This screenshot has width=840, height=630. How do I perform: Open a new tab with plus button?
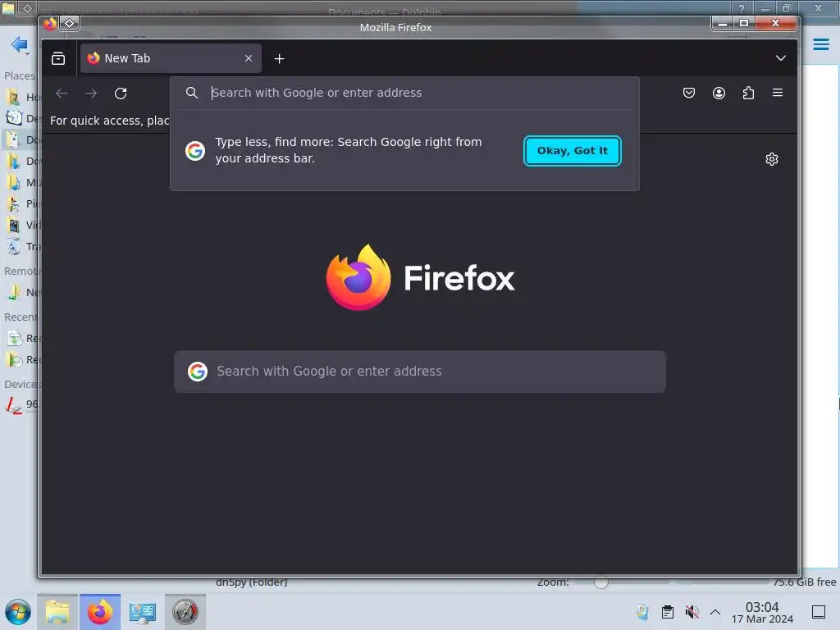(279, 59)
